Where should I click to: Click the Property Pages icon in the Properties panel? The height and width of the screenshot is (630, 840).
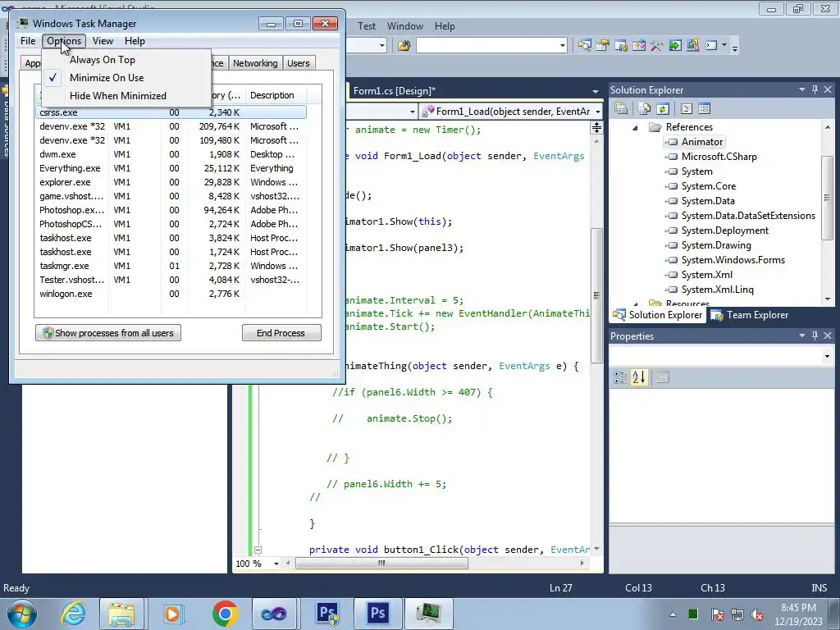click(x=663, y=377)
